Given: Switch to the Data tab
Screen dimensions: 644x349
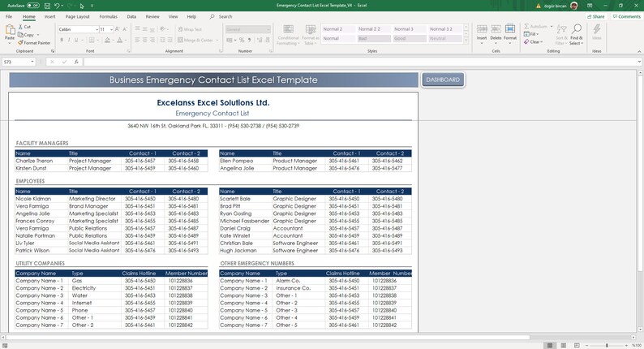Looking at the screenshot, I should (x=131, y=17).
